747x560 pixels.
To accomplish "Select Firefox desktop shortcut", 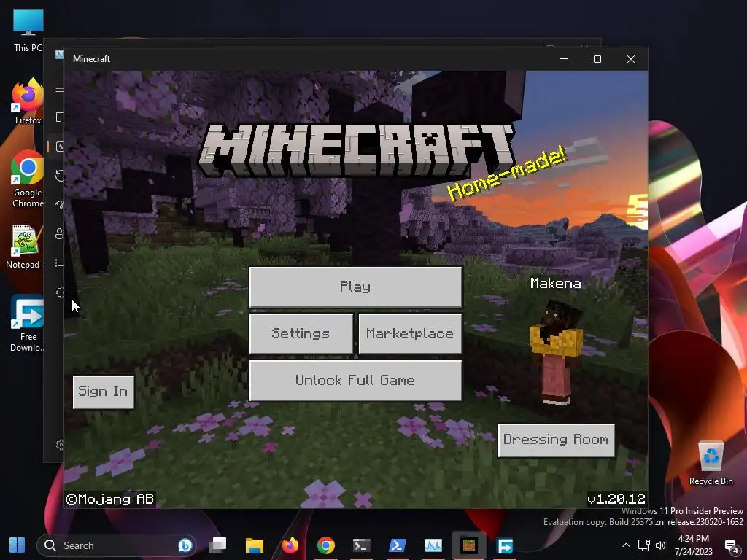I will pos(28,101).
